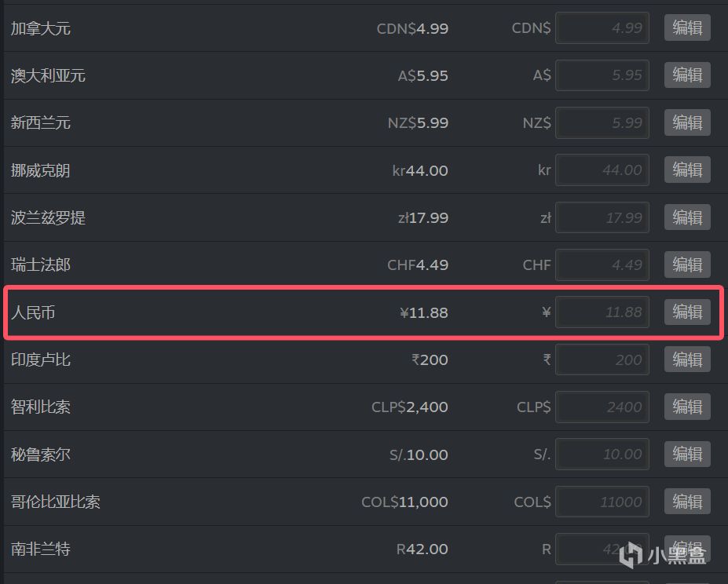Image resolution: width=728 pixels, height=584 pixels.
Task: Focus the kr price field showing 44.00
Action: coord(602,170)
